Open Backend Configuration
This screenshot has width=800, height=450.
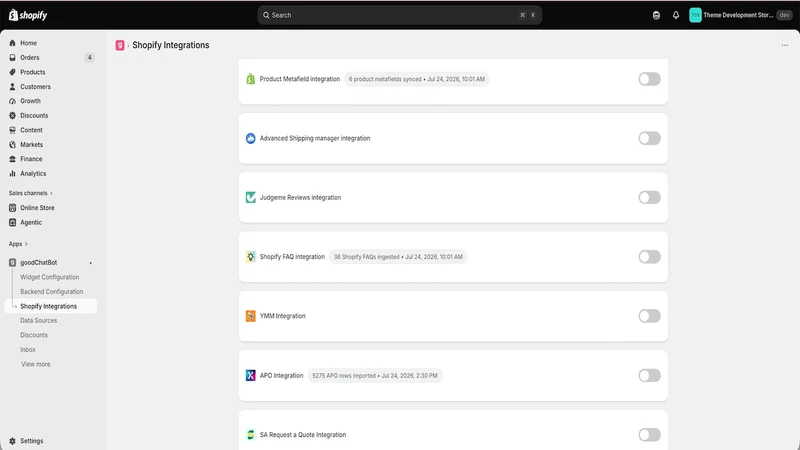click(52, 291)
